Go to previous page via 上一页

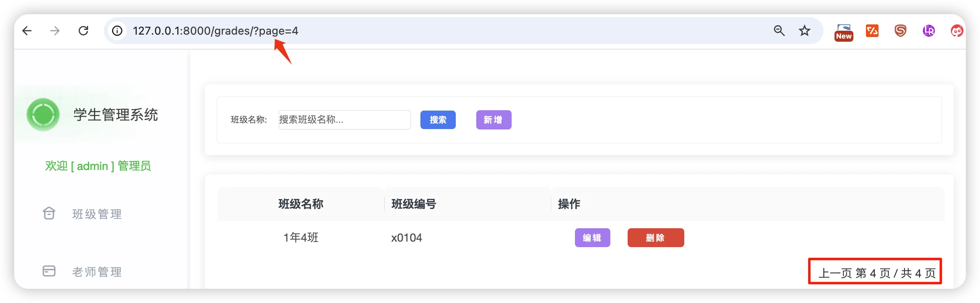pos(835,273)
